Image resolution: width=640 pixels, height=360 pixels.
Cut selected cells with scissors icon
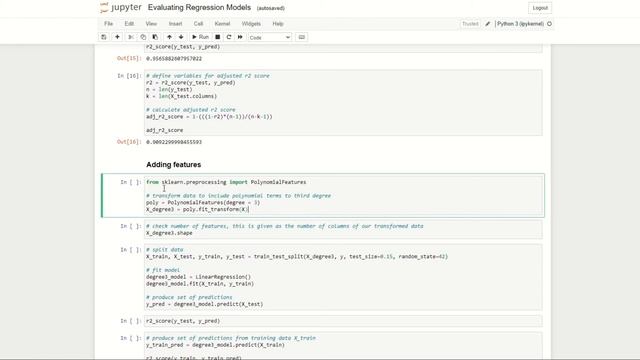[131, 37]
